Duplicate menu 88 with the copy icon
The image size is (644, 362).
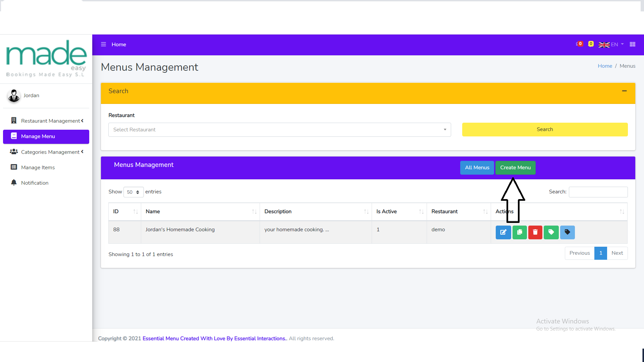(520, 232)
